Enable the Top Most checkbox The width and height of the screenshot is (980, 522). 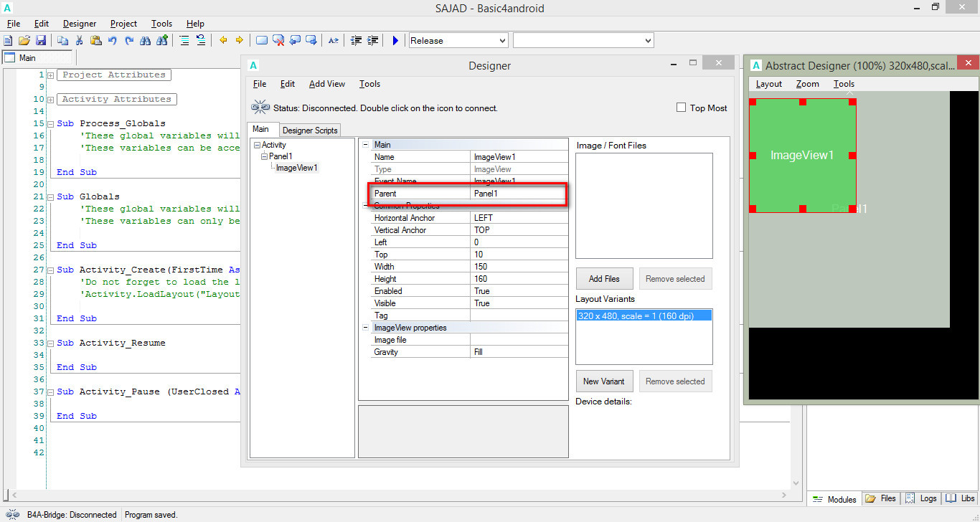click(681, 108)
